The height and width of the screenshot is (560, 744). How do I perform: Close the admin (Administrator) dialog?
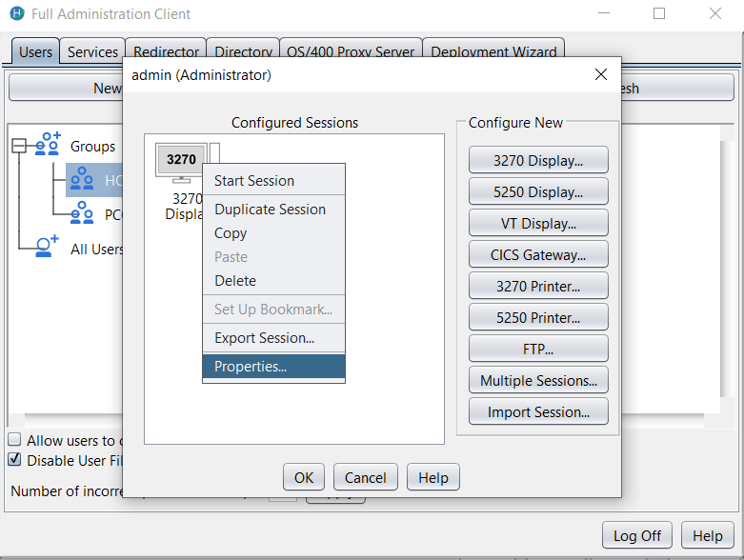600,75
